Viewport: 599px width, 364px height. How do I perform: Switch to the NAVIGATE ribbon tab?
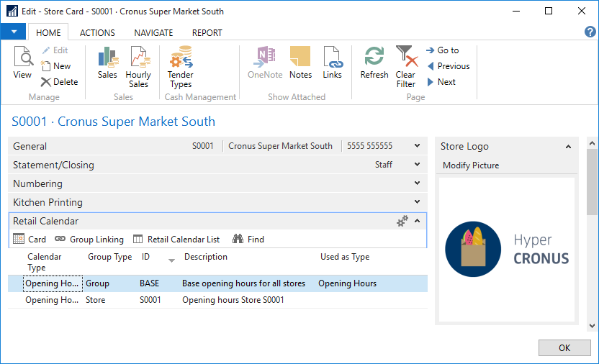coord(153,32)
